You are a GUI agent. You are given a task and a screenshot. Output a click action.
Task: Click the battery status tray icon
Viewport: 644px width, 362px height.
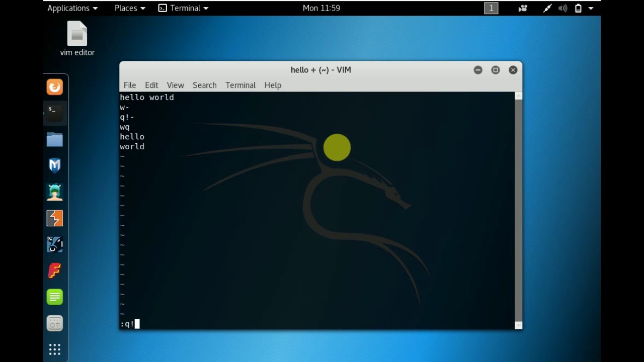point(578,8)
